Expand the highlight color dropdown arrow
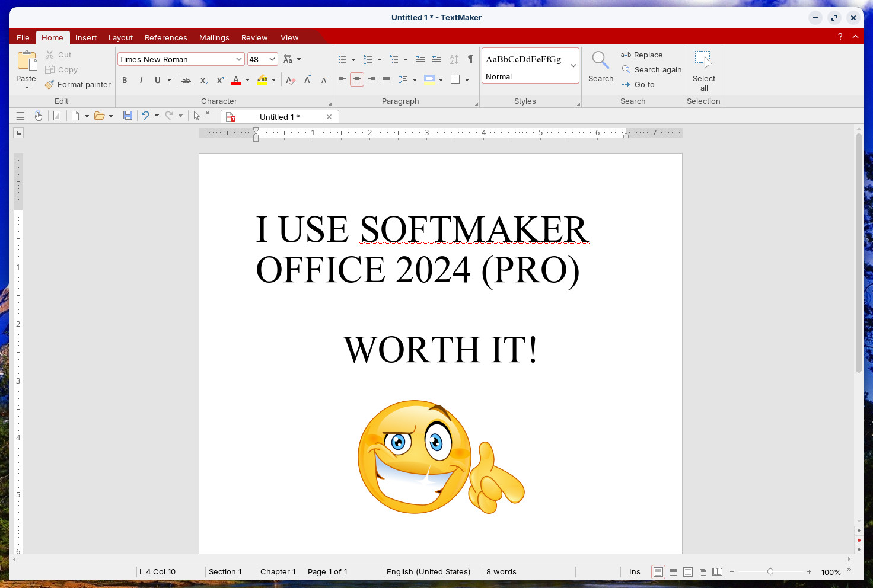The height and width of the screenshot is (588, 873). 273,80
